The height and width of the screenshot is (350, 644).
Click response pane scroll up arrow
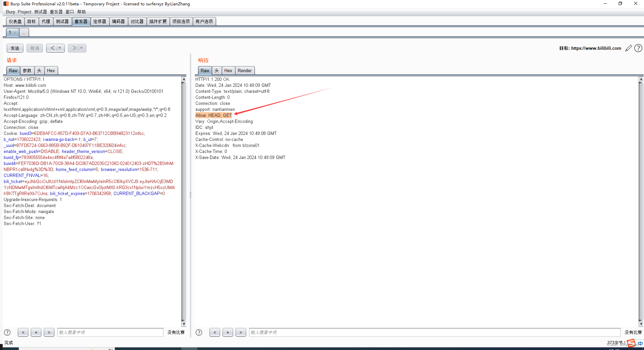[x=641, y=79]
